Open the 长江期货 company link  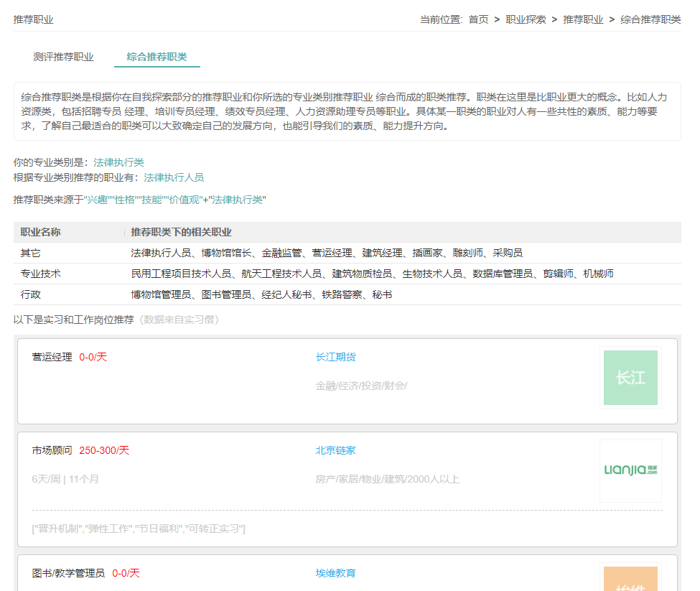pyautogui.click(x=335, y=357)
